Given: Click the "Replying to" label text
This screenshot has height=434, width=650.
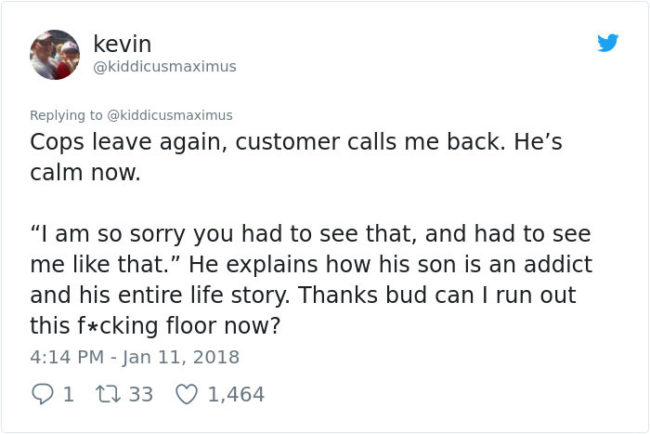Looking at the screenshot, I should tap(69, 115).
